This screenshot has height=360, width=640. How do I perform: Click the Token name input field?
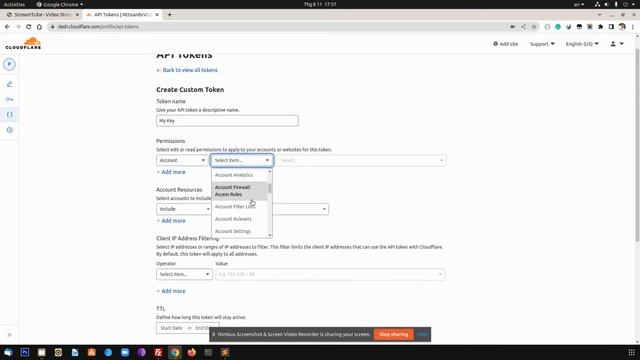click(x=227, y=121)
